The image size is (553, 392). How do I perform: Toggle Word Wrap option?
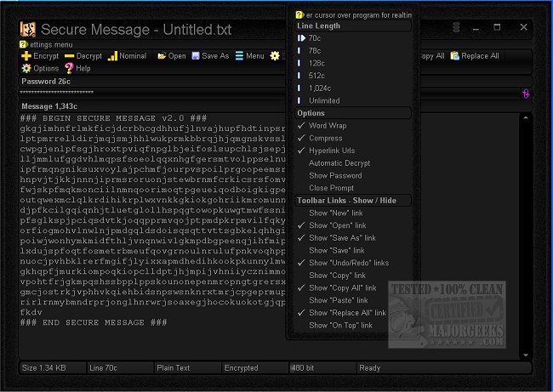353,126
